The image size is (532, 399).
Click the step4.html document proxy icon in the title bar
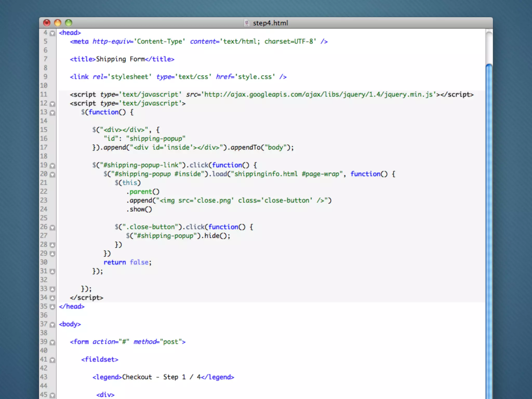[x=247, y=23]
